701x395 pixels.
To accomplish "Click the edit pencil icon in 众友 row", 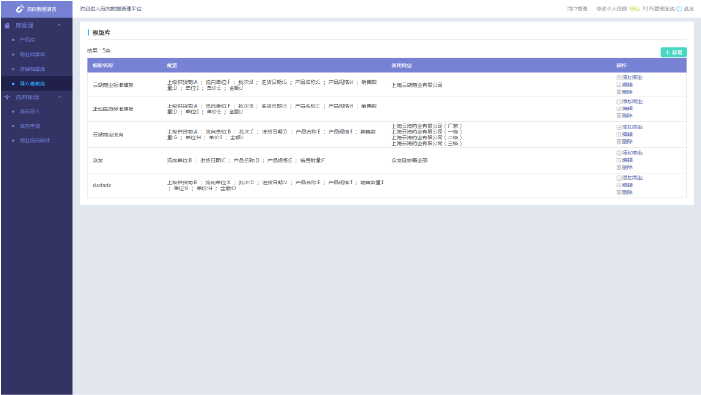I will (619, 160).
